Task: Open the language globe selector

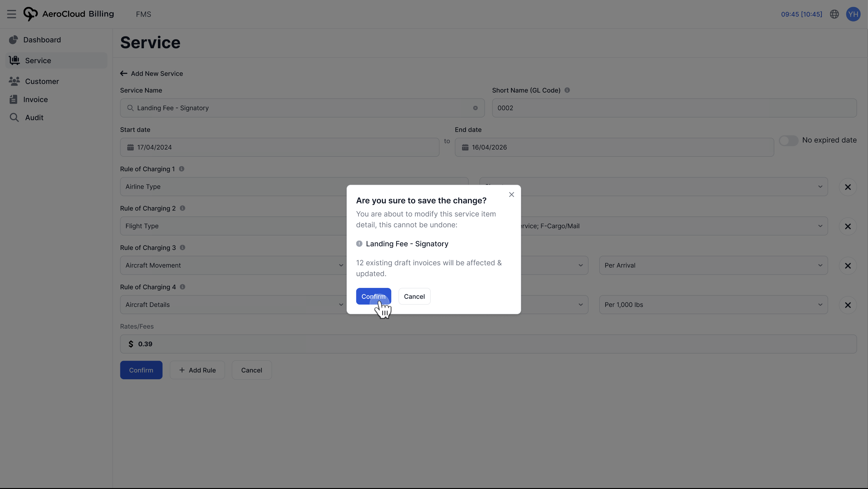Action: (834, 14)
